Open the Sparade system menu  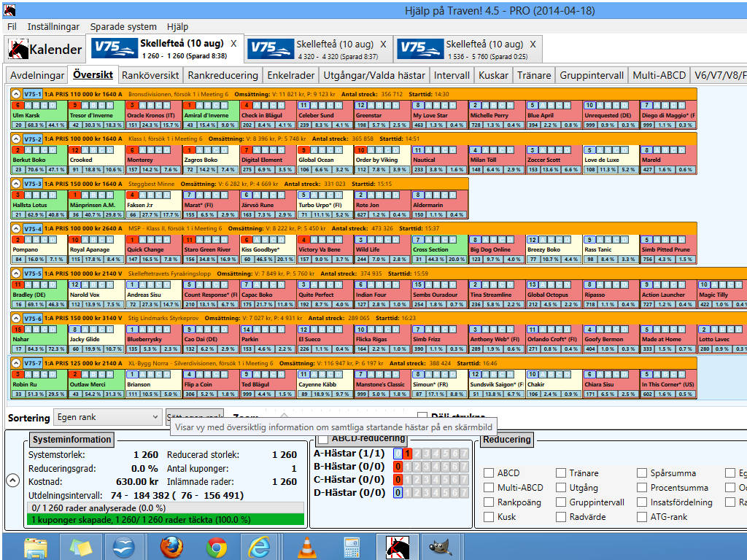click(123, 26)
